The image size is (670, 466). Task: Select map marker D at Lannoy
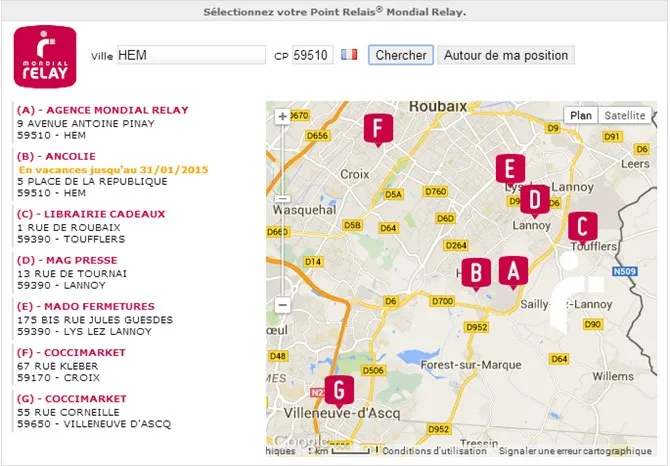[535, 201]
